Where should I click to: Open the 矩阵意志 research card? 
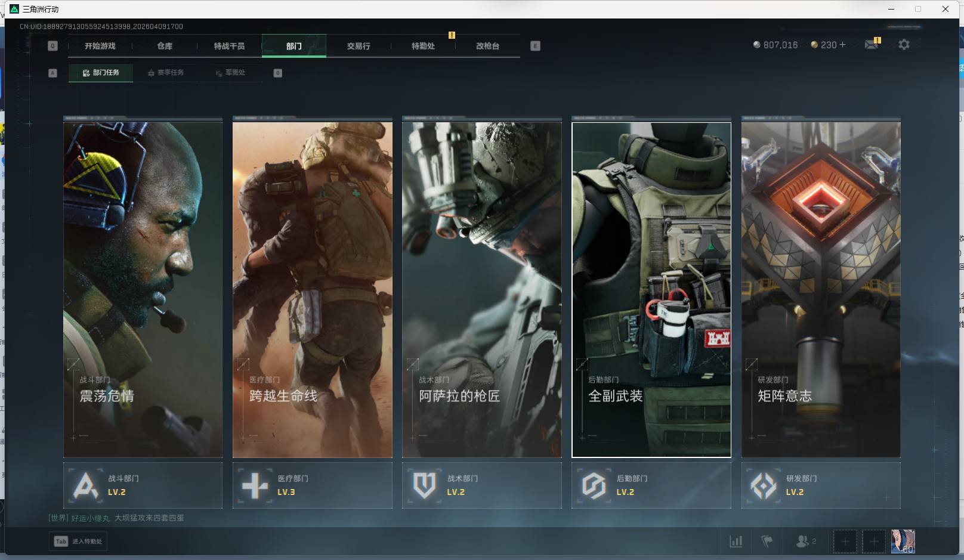click(820, 290)
